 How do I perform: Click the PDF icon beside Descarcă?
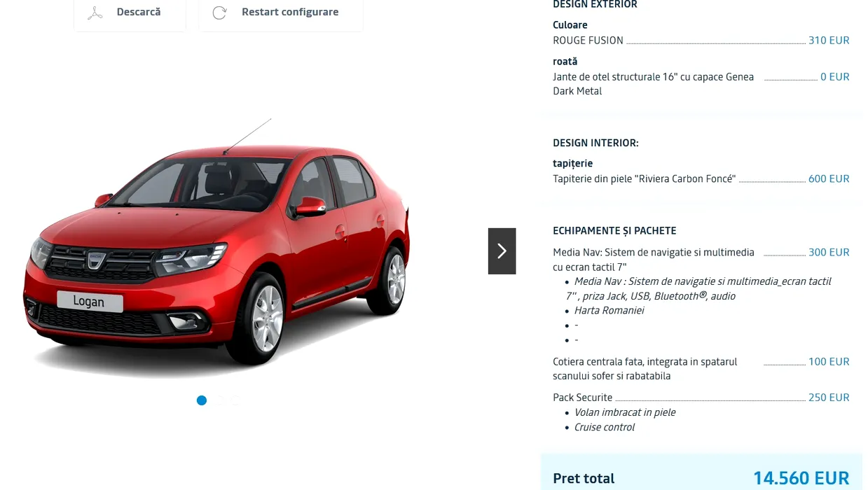click(95, 13)
